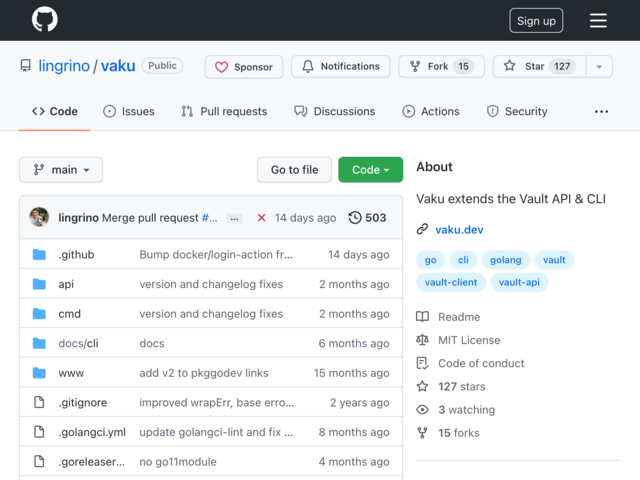Image resolution: width=640 pixels, height=480 pixels.
Task: Open the green Code dropdown
Action: 371,170
